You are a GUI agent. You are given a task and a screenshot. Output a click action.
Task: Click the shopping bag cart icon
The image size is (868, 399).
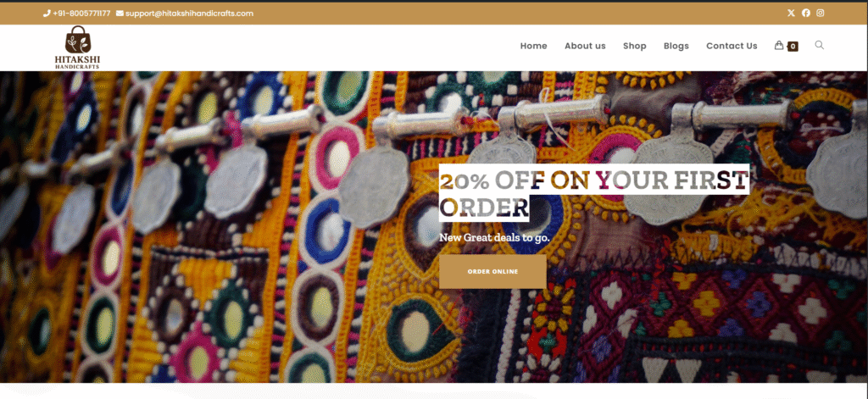pyautogui.click(x=779, y=46)
